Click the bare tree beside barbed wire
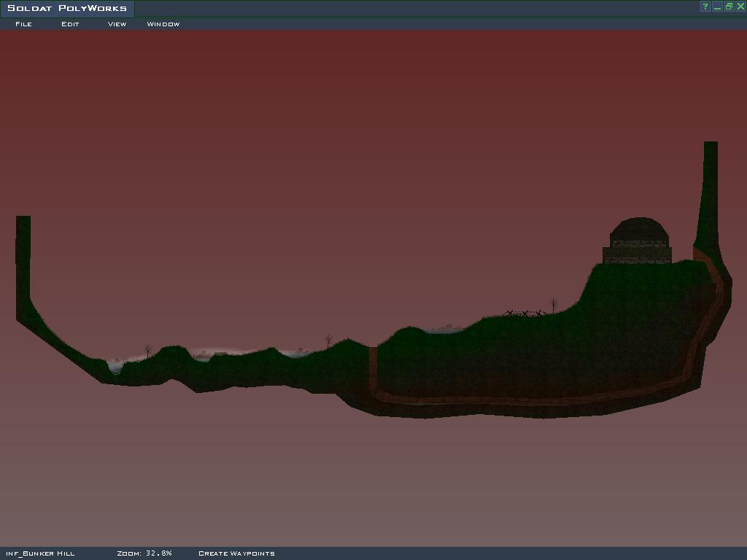The height and width of the screenshot is (560, 747). 554,305
